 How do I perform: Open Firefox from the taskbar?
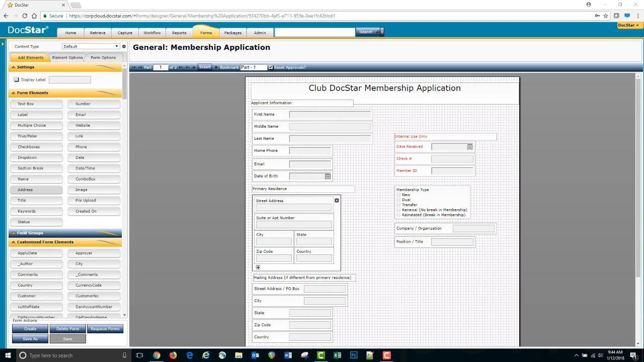click(173, 355)
